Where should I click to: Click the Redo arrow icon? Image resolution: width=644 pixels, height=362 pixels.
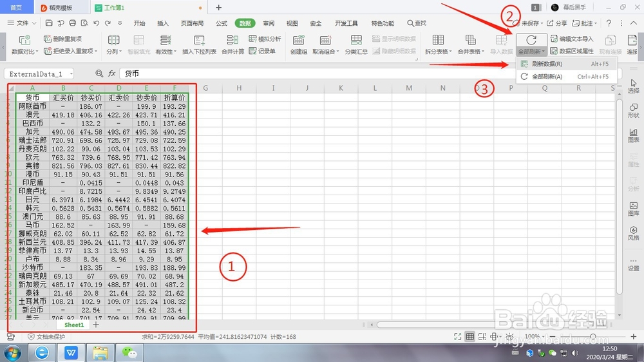[108, 23]
